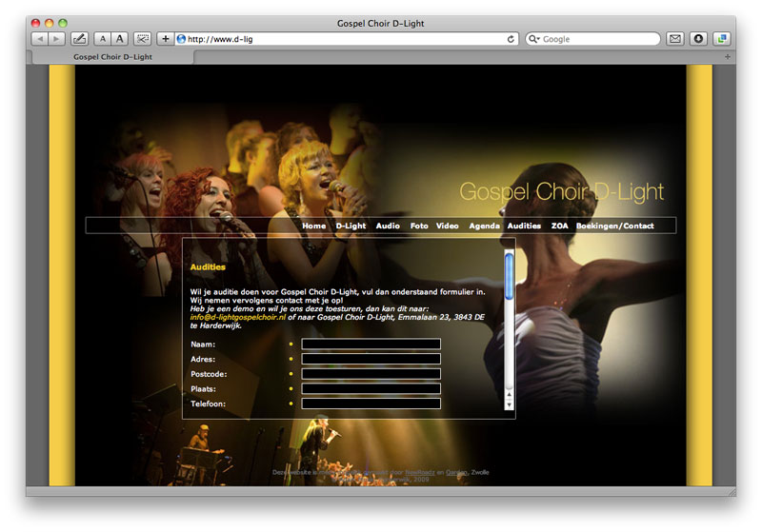This screenshot has width=762, height=532.
Task: Open the Audio menu item
Action: coord(388,226)
